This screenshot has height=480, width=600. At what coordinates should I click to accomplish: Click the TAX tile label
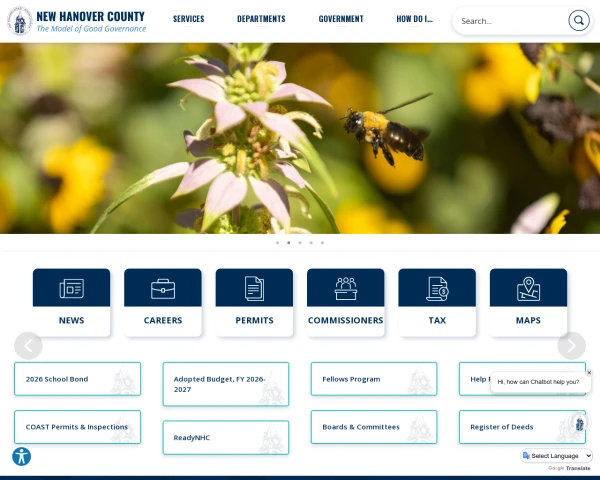pos(437,320)
